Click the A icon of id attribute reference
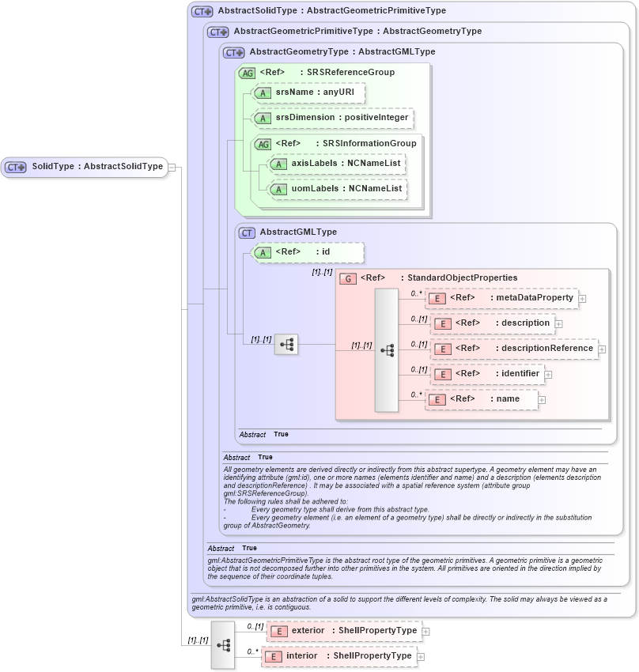Image resolution: width=639 pixels, height=672 pixels. tap(263, 253)
